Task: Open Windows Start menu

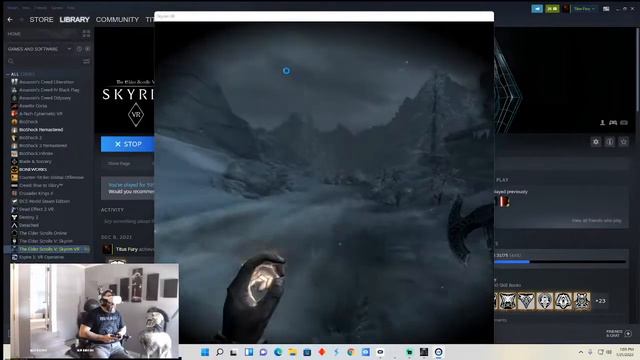Action: (205, 352)
